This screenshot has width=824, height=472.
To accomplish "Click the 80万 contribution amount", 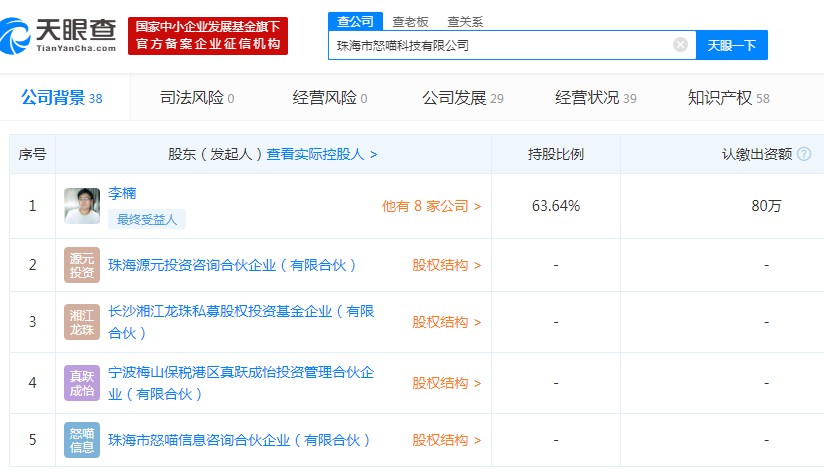I will (x=766, y=206).
